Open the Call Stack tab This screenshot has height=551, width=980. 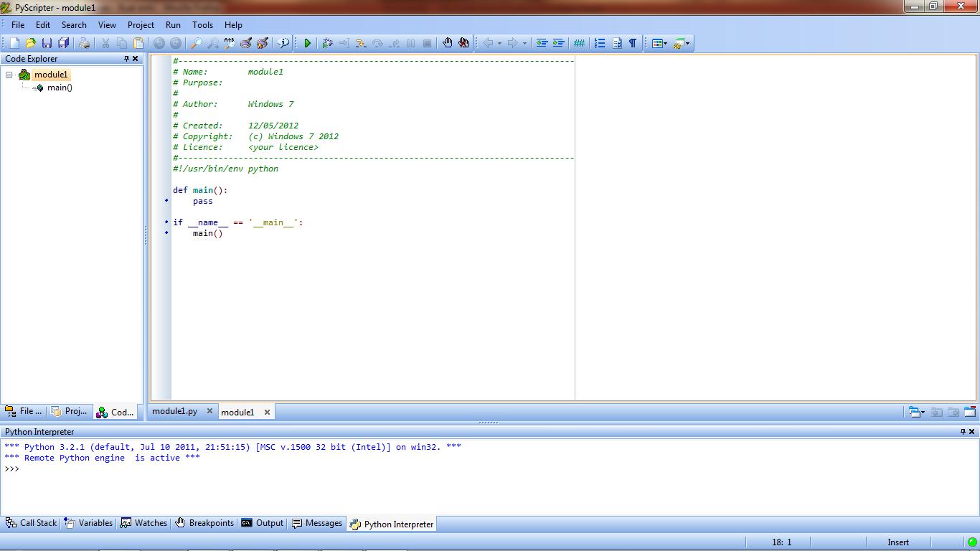click(31, 524)
